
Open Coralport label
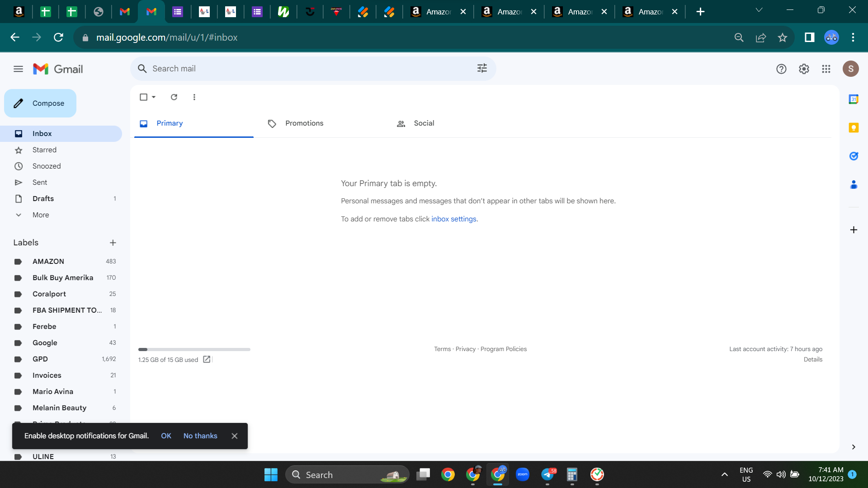click(61, 294)
